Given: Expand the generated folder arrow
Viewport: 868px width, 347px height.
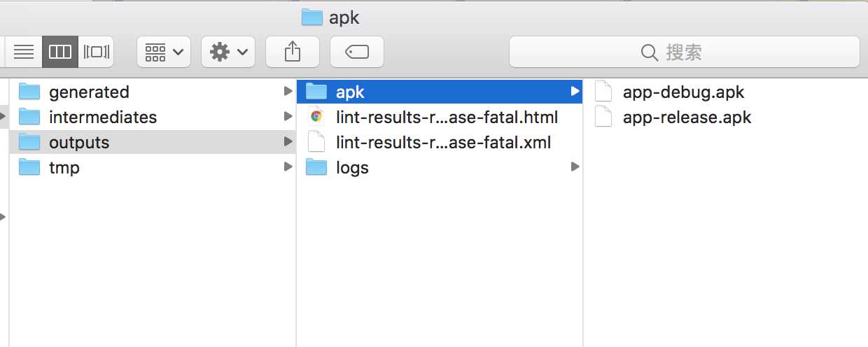Looking at the screenshot, I should [287, 92].
